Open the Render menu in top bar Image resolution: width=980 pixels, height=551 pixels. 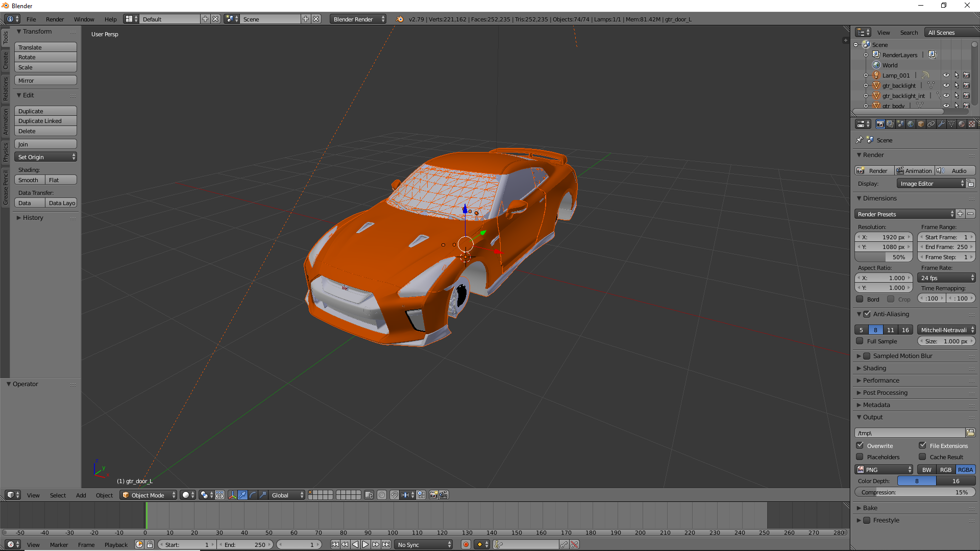tap(55, 19)
